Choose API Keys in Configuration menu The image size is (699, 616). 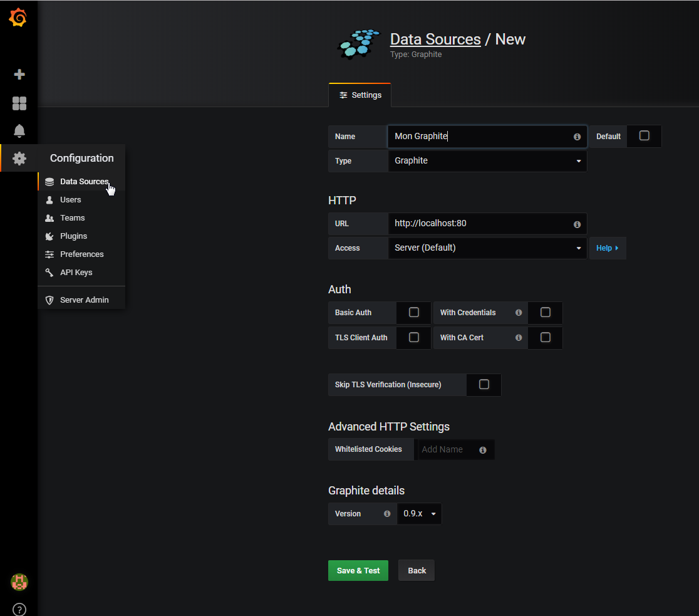[76, 273]
